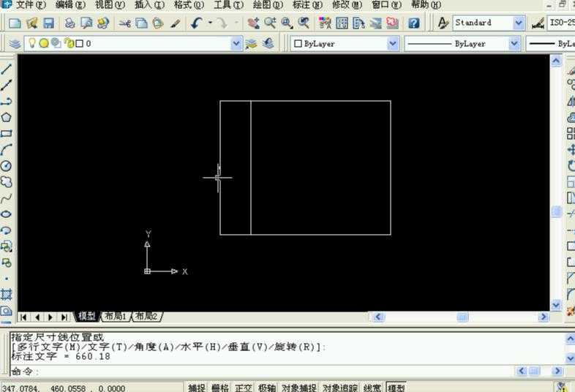575x392 pixels.
Task: Open the ByLayer linetype dropdown
Action: tap(514, 44)
